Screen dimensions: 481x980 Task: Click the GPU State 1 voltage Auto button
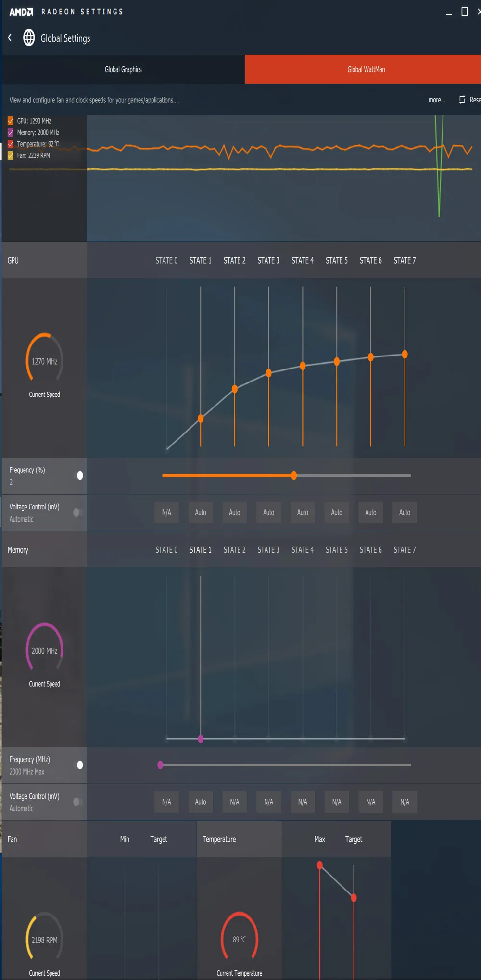point(201,512)
